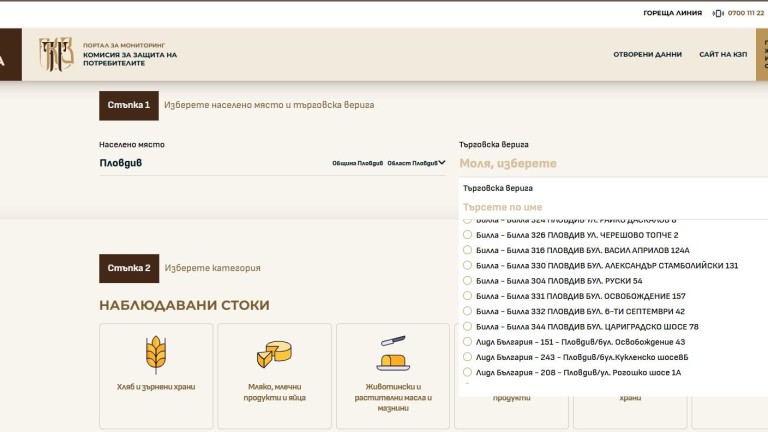Click the butter and knife oils icon
Viewport: 768px width, 432px height.
pyautogui.click(x=393, y=354)
